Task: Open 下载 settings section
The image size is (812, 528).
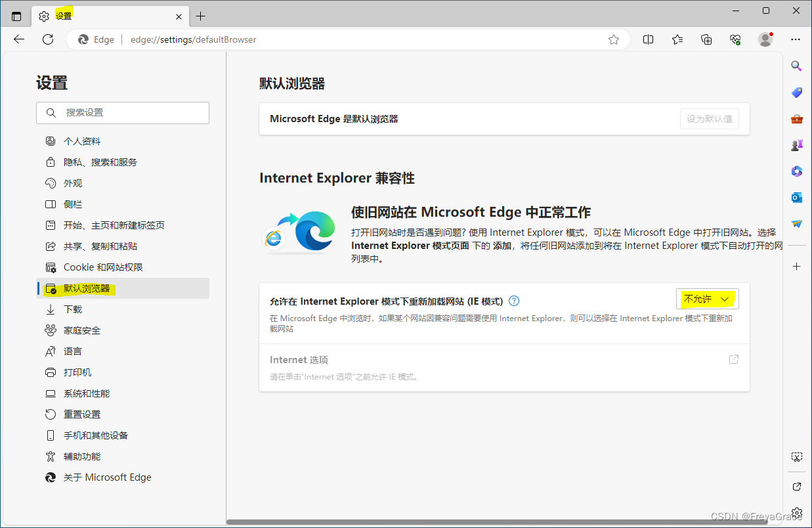Action: [x=123, y=309]
